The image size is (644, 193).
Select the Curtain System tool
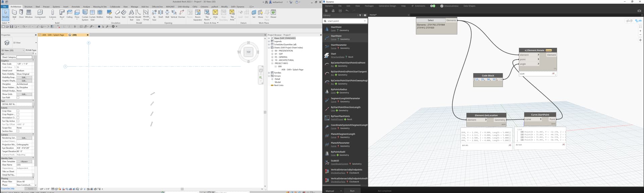pyautogui.click(x=85, y=15)
